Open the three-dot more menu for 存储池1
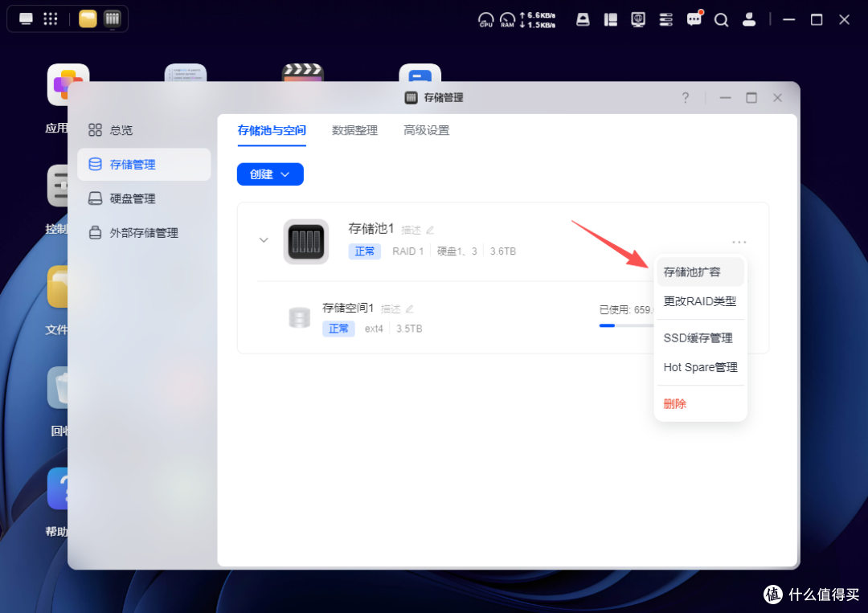This screenshot has height=613, width=868. pyautogui.click(x=739, y=242)
